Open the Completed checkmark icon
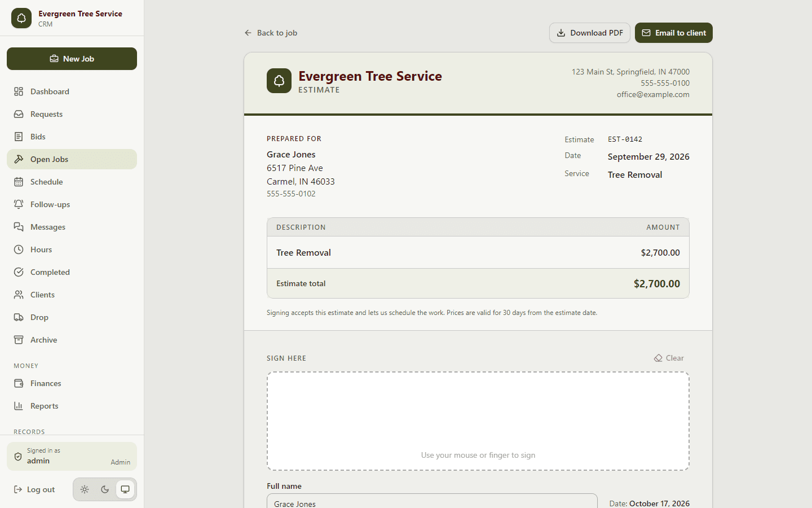Screen dimensions: 812x508 [x=19, y=272]
